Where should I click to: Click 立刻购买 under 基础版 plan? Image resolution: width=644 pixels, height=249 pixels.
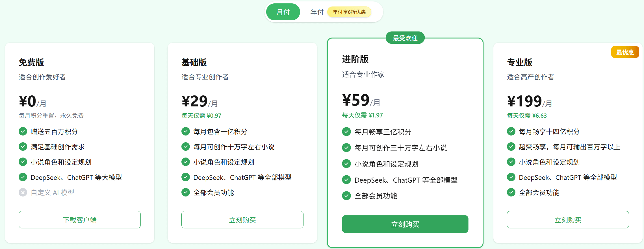[242, 220]
